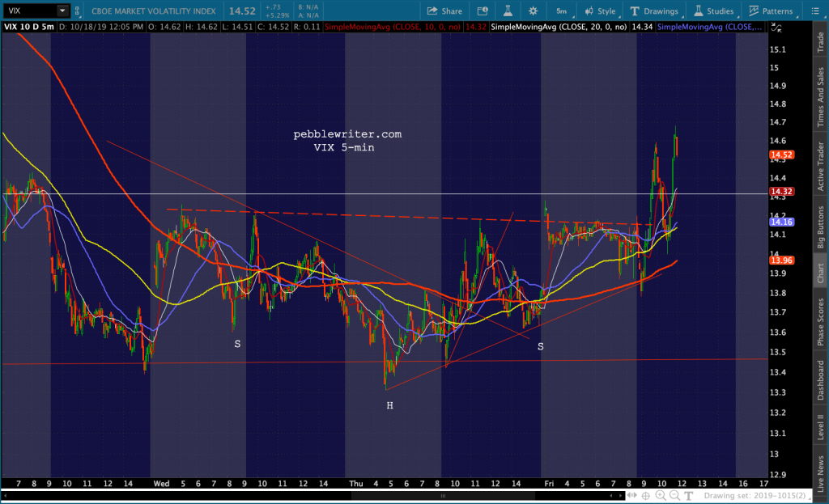Click the VIX symbol input field
This screenshot has width=829, height=504.
[29, 11]
